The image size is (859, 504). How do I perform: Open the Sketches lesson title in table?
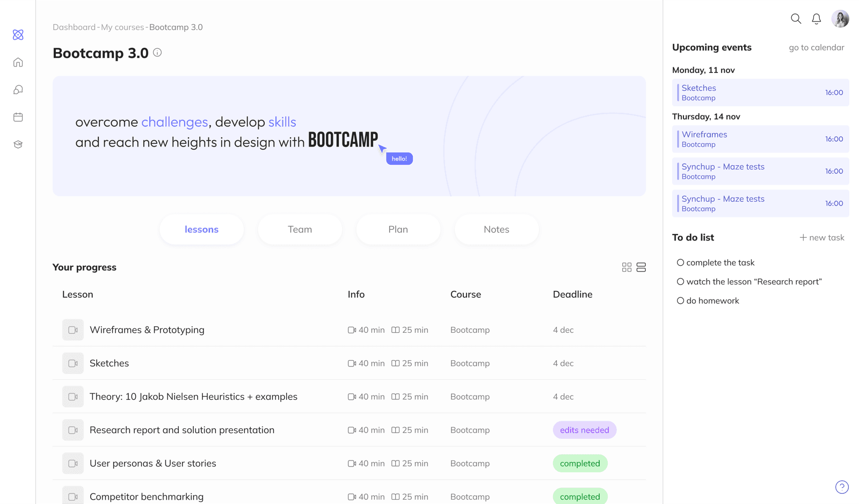pos(109,363)
